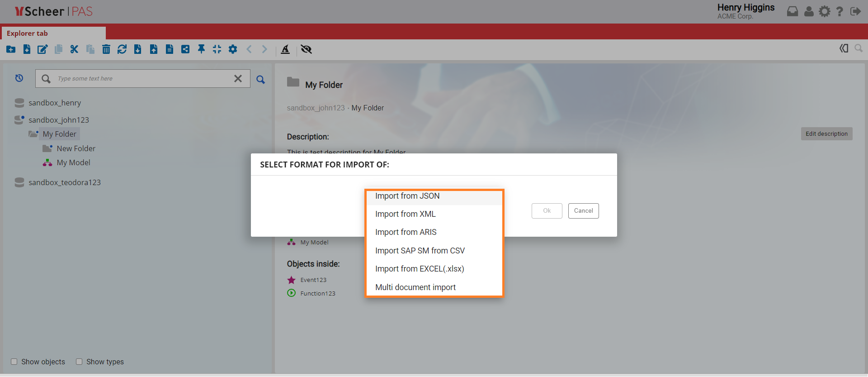Open the header settings gear icon
The width and height of the screenshot is (868, 377).
[825, 11]
